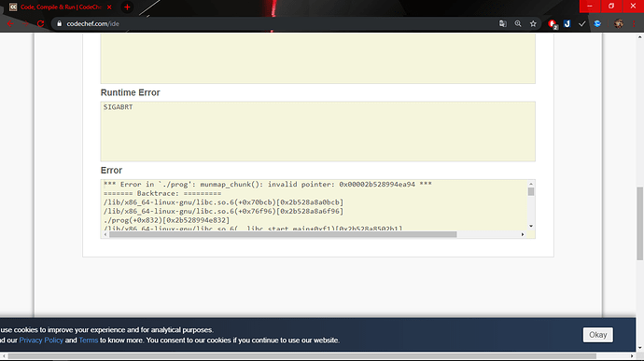Click the Error box scroll-up arrow

click(531, 184)
